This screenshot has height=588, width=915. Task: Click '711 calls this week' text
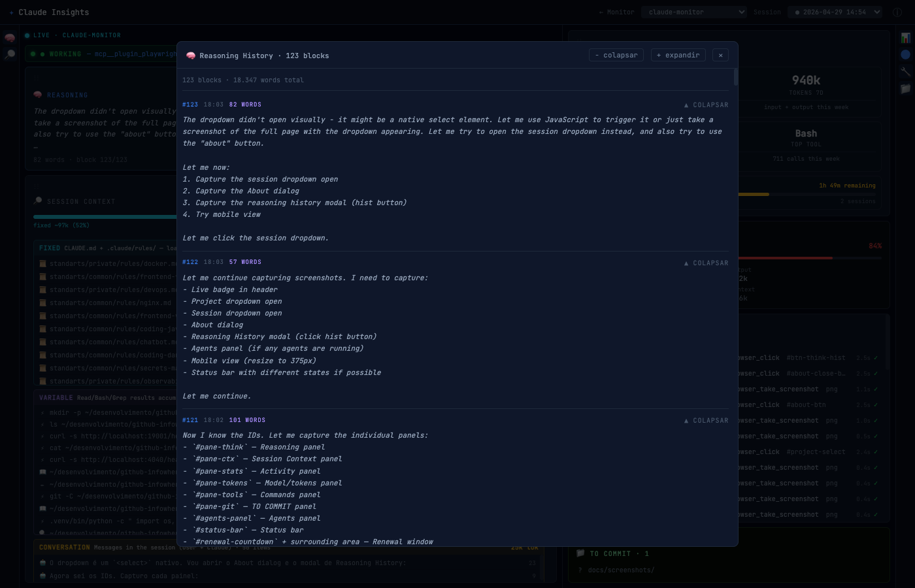806,159
